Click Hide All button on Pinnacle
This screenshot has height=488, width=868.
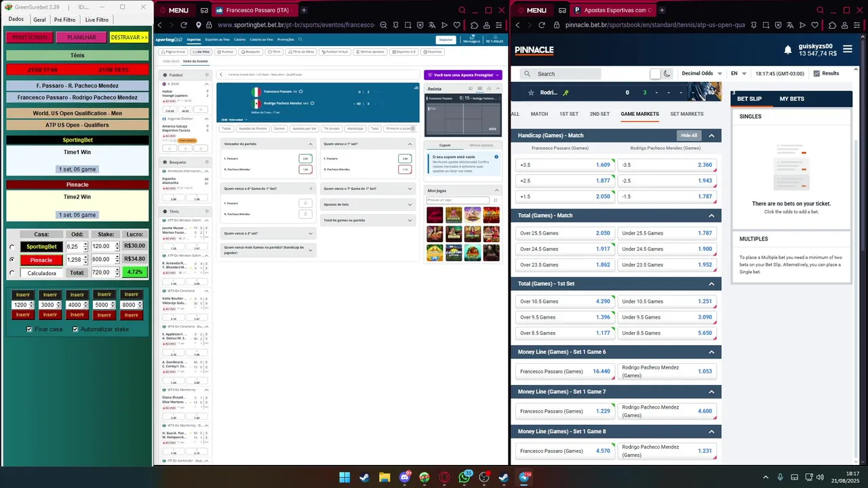point(689,136)
